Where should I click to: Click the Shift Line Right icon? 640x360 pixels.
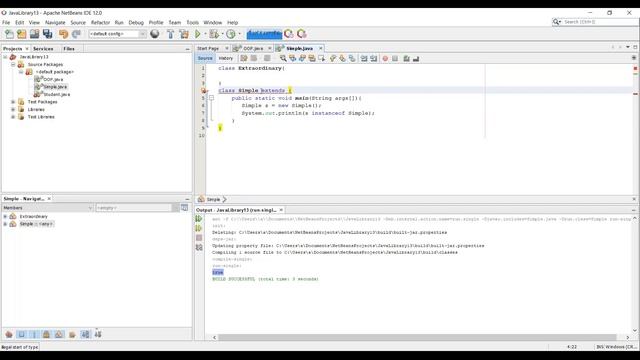pyautogui.click(x=373, y=59)
